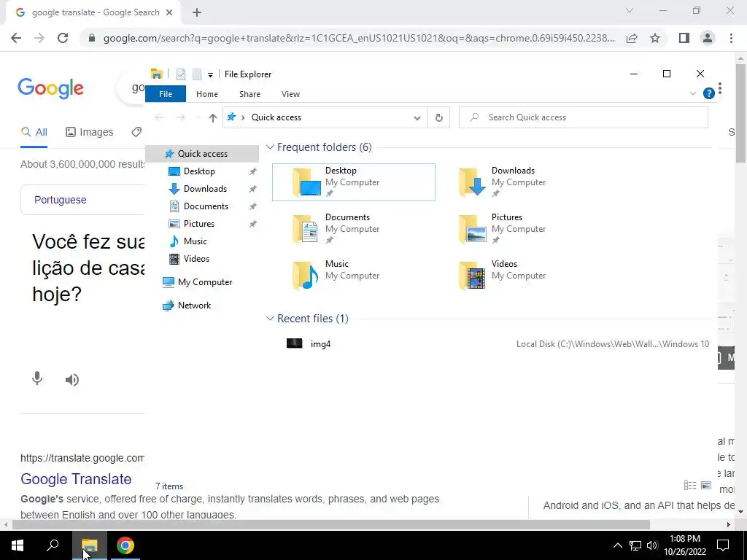The image size is (747, 560).
Task: Go back in Chrome browser
Action: click(x=16, y=38)
